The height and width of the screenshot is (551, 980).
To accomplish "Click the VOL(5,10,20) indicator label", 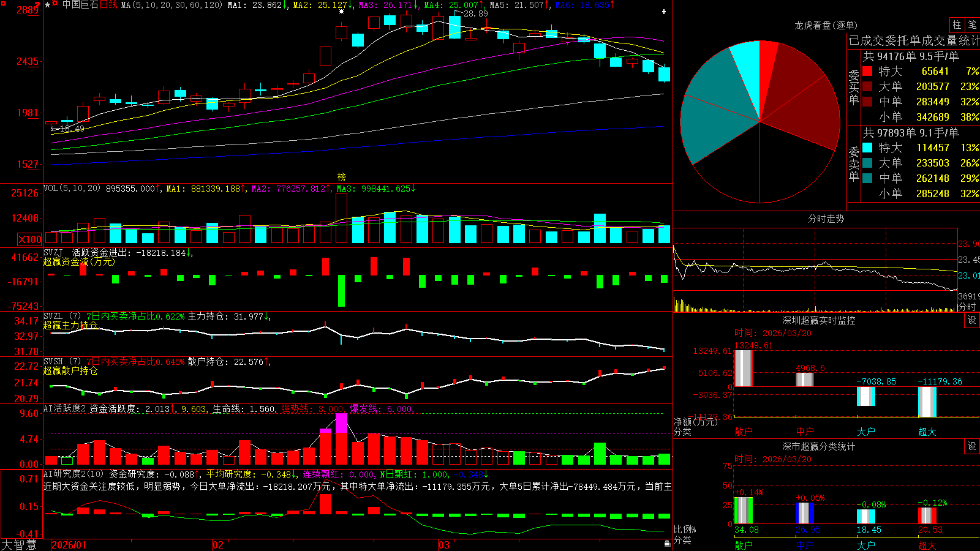I will 72,189.
